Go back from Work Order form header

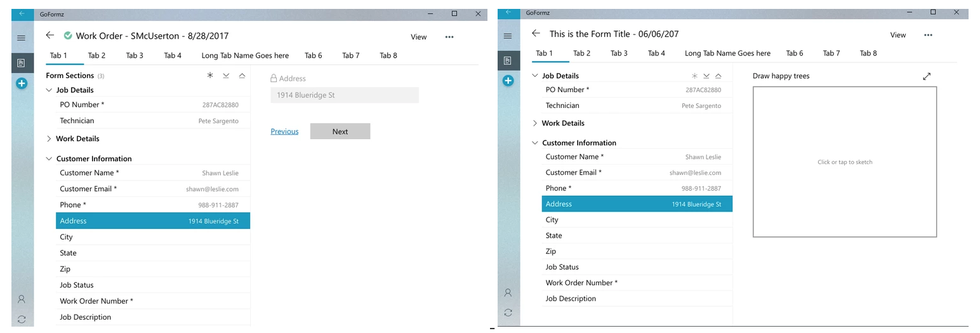point(50,36)
